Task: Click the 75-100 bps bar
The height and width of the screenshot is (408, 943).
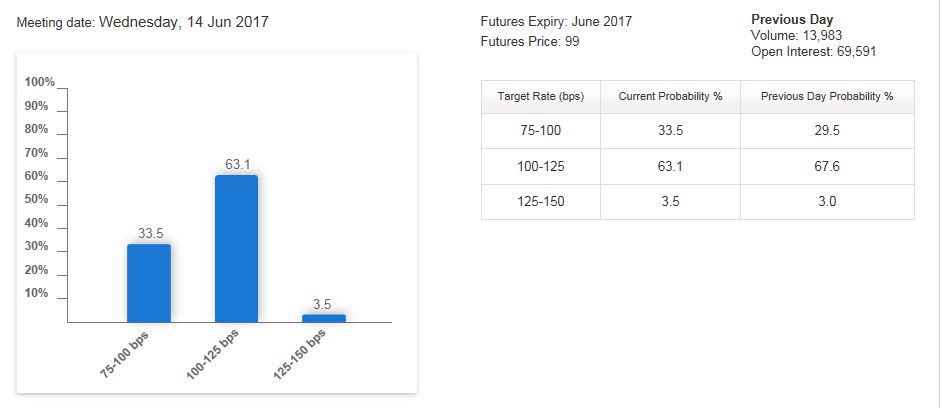Action: click(149, 283)
